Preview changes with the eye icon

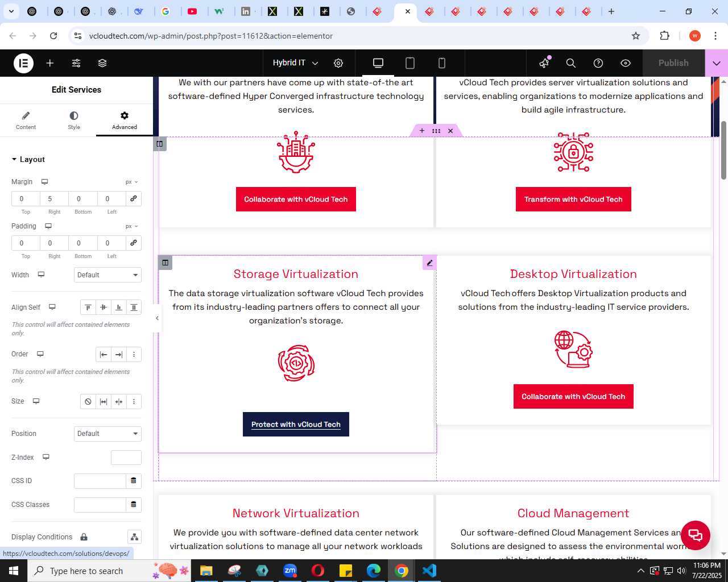tap(626, 63)
